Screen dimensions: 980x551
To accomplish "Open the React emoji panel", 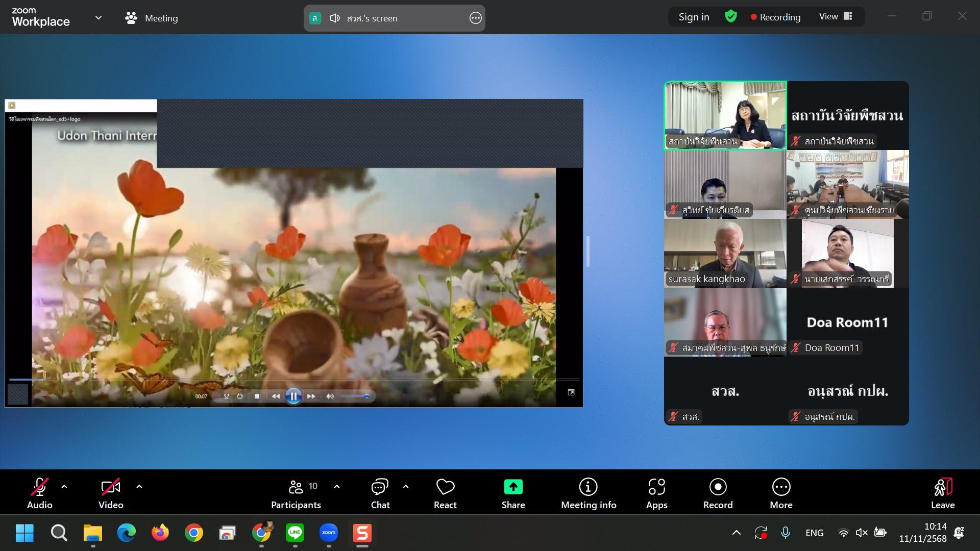I will (x=445, y=493).
